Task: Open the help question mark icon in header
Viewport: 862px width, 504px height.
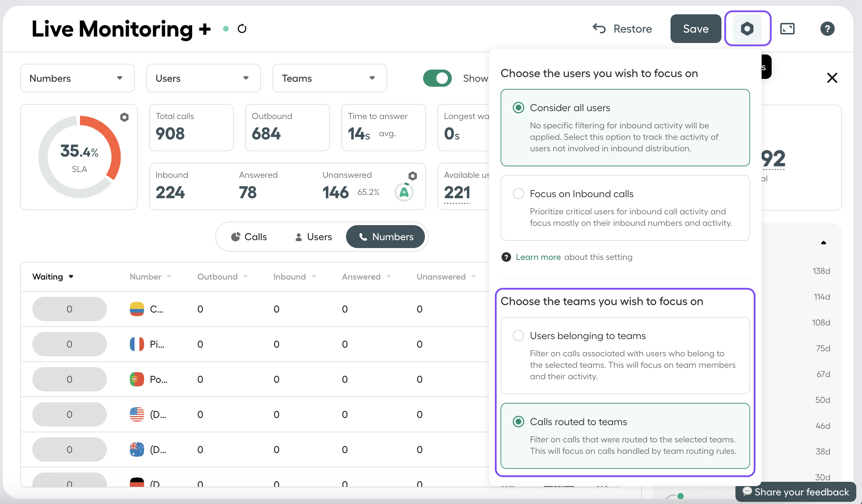Action: (827, 29)
